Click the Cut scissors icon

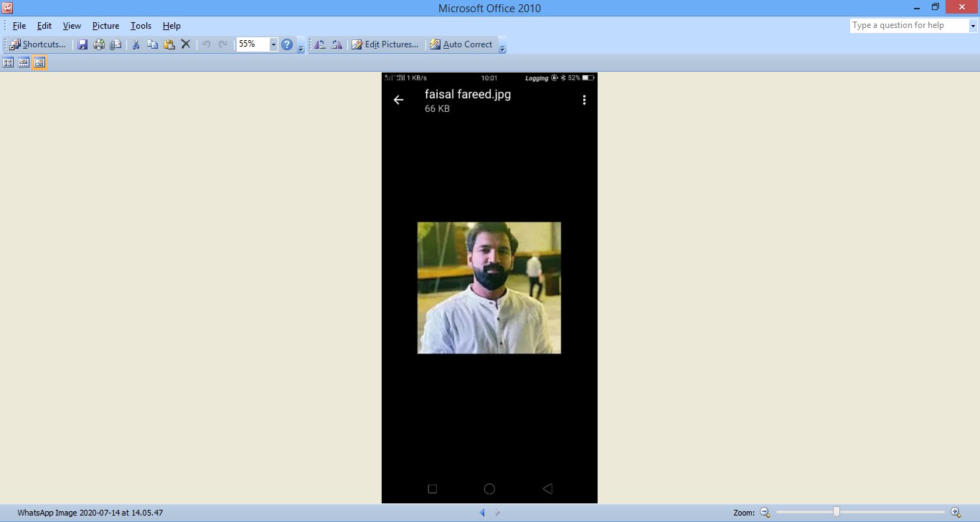coord(136,44)
